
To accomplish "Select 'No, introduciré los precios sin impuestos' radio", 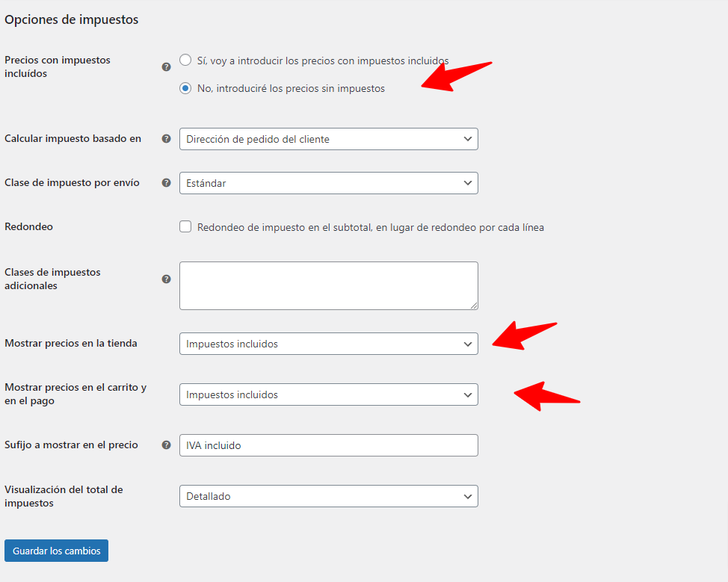I will [x=185, y=88].
